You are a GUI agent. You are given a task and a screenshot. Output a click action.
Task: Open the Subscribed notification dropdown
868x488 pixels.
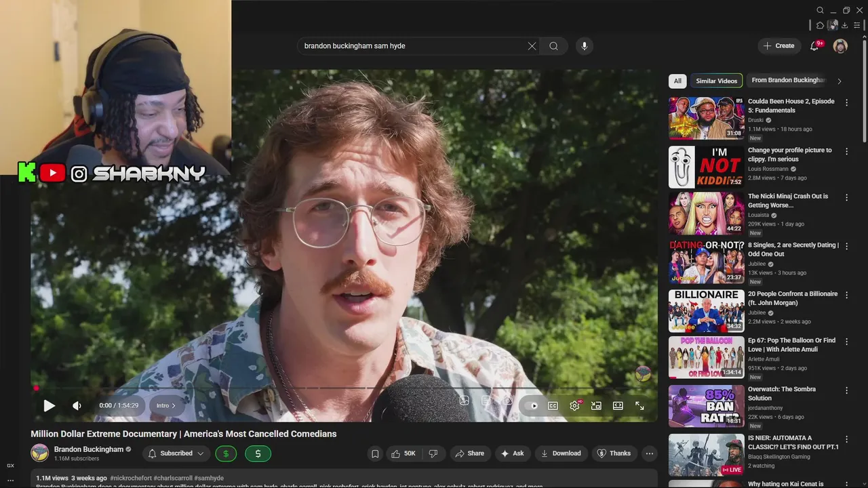pyautogui.click(x=176, y=453)
